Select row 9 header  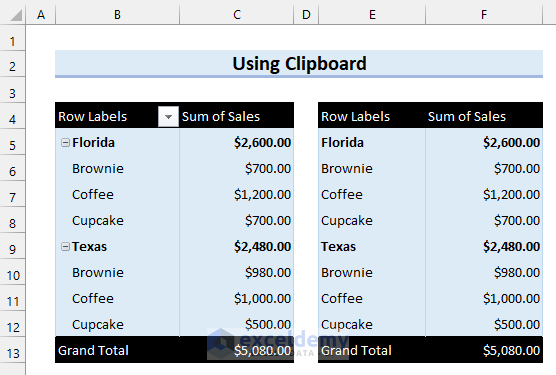[x=12, y=246]
